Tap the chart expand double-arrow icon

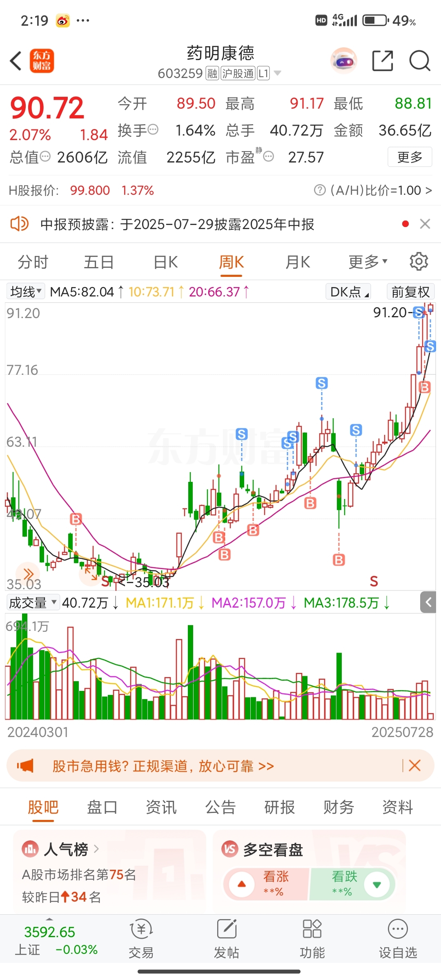click(x=28, y=574)
